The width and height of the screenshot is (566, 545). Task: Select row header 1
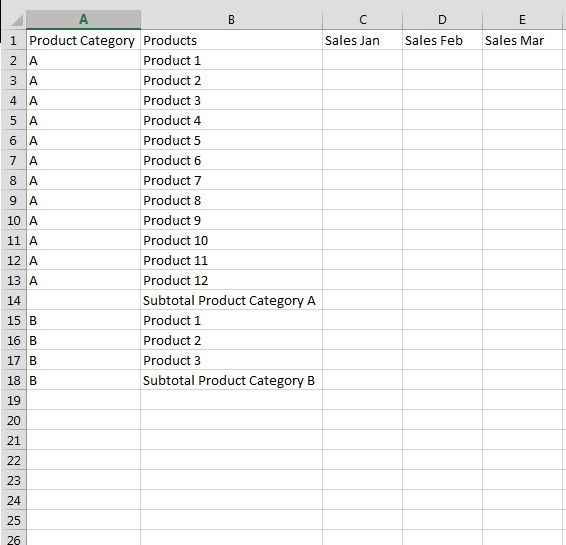[14, 40]
